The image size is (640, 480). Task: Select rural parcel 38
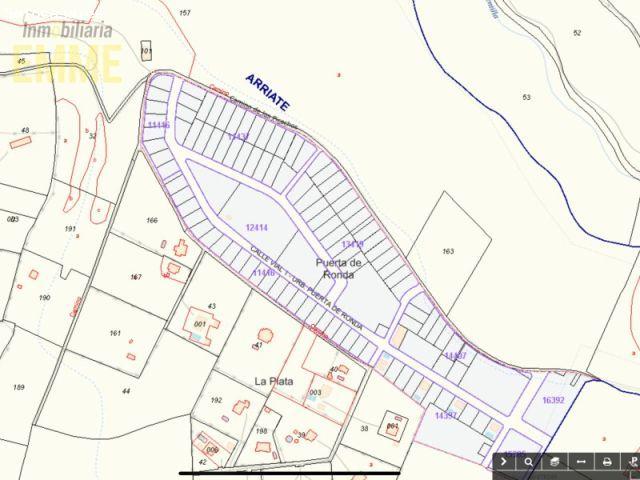point(364,428)
